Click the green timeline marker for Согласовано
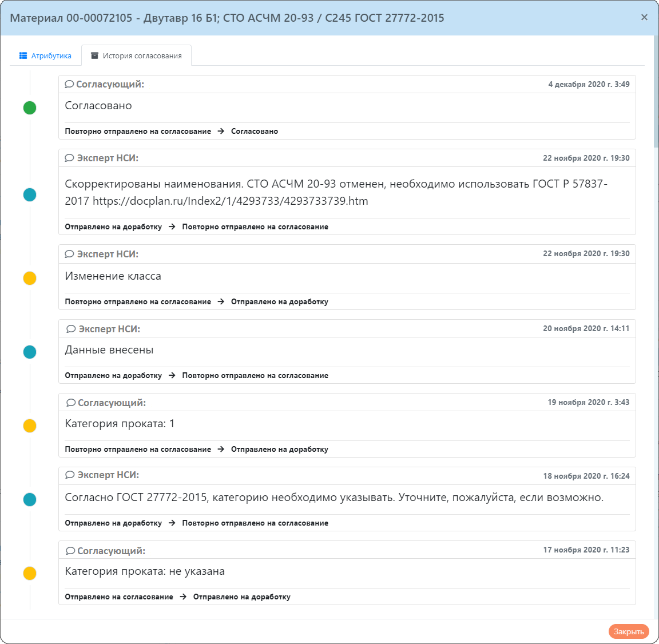 tap(30, 108)
